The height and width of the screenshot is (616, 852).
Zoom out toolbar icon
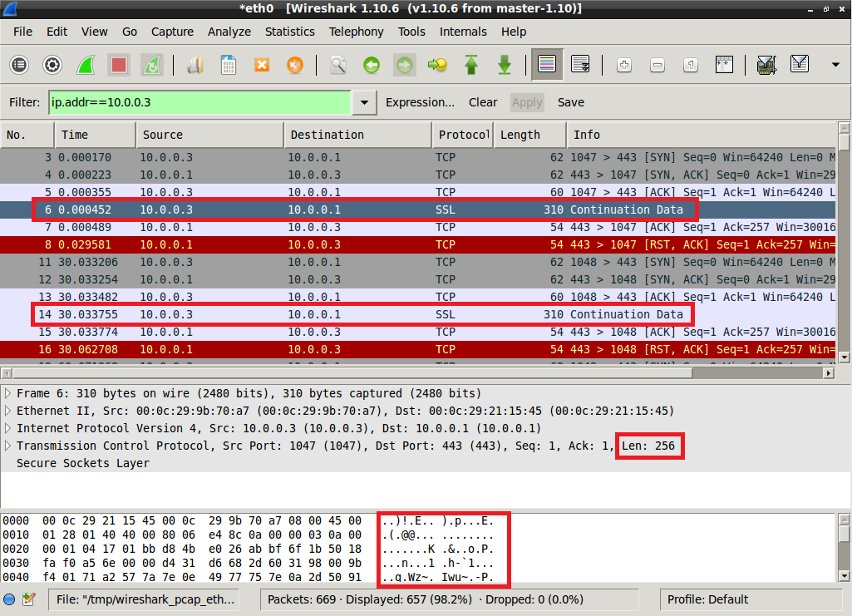point(657,65)
